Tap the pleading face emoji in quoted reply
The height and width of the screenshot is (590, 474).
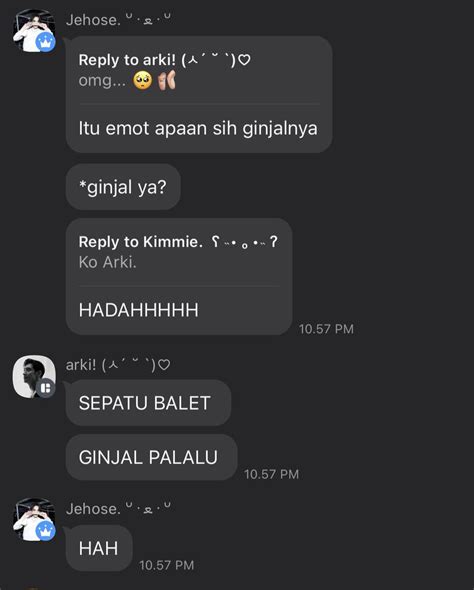pos(143,81)
